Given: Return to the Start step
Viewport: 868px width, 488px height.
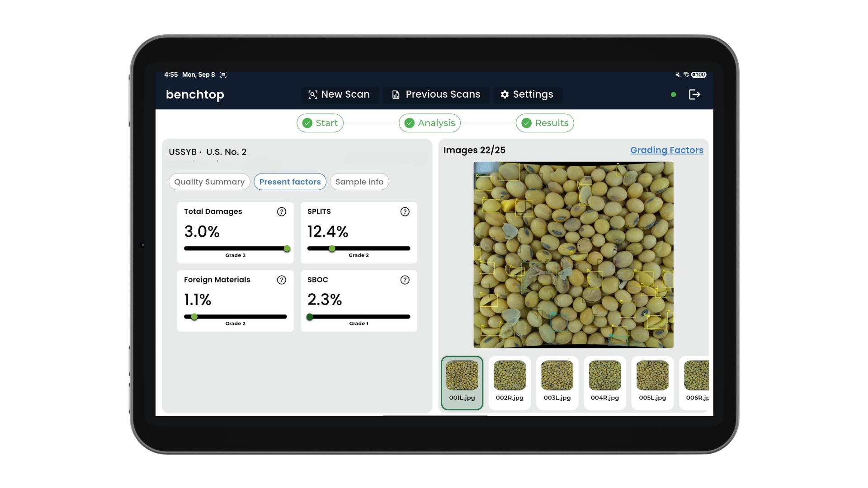Looking at the screenshot, I should (320, 123).
